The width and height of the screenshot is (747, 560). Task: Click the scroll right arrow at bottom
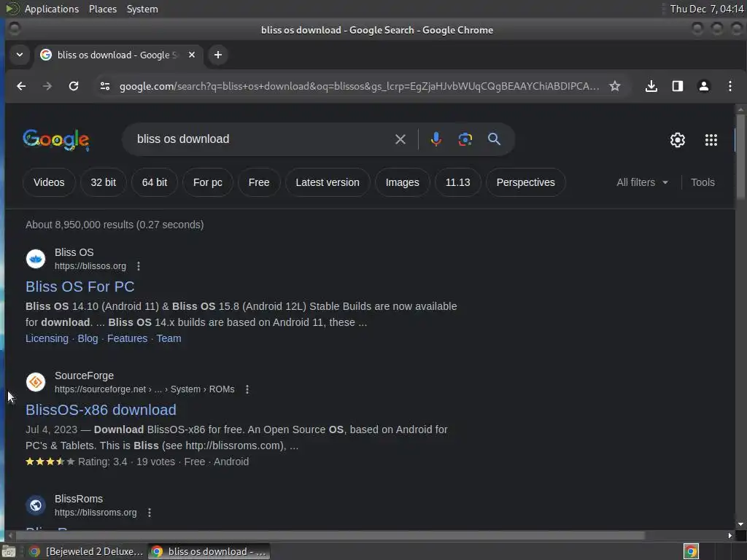(x=729, y=536)
